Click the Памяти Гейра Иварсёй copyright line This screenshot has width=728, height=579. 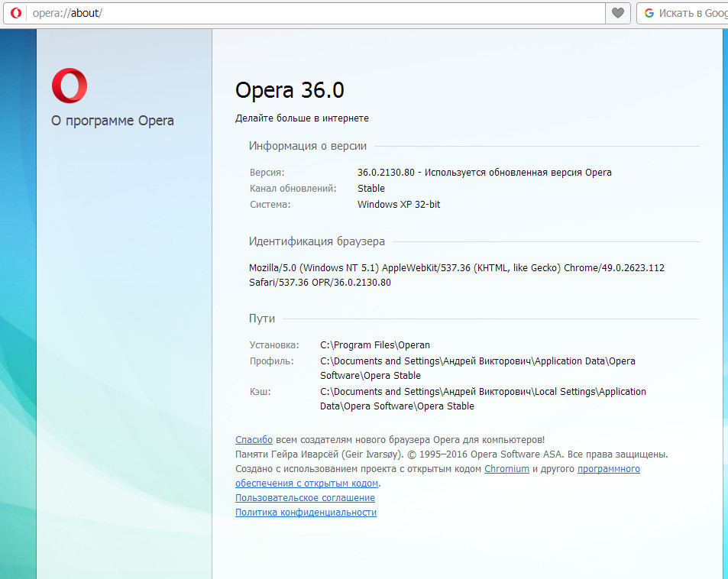(451, 454)
